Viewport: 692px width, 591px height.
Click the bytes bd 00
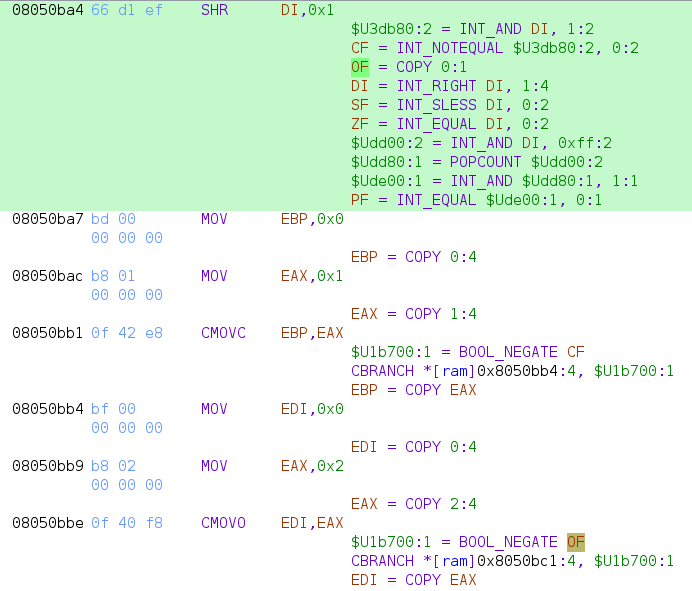pos(113,219)
